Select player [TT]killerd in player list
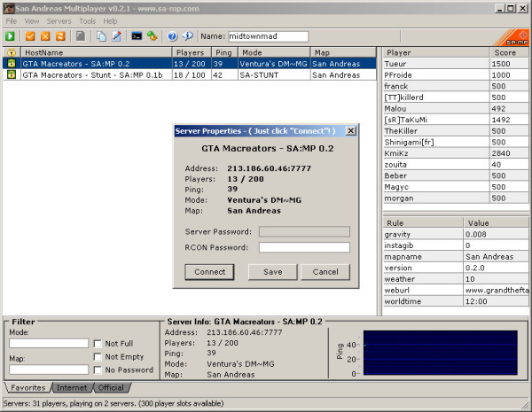 (456, 97)
